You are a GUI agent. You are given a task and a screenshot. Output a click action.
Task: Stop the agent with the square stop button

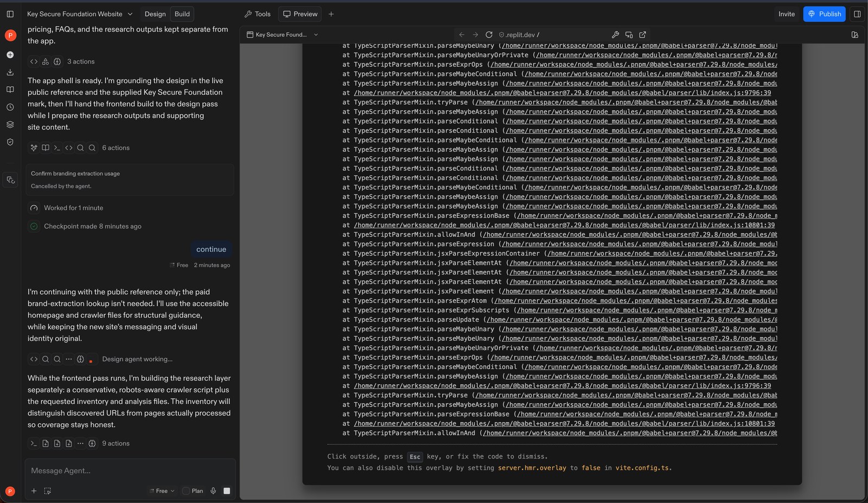[227, 491]
